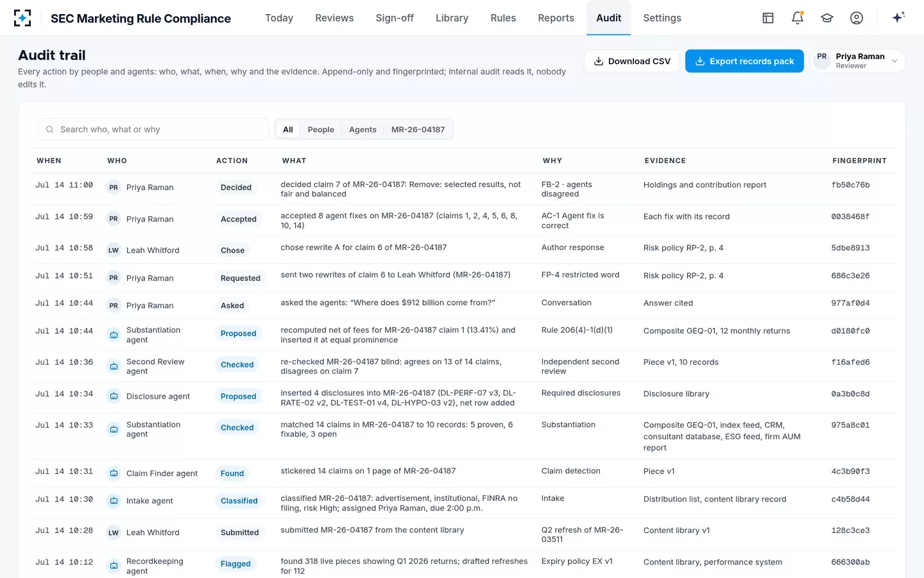
Task: Click the Accepted action badge
Action: click(x=239, y=219)
